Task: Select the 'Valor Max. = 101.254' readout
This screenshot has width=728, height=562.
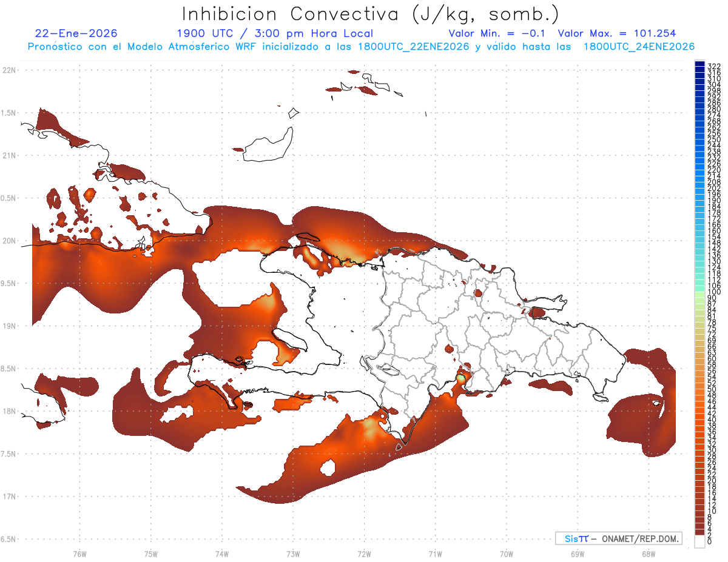Action: tap(617, 33)
